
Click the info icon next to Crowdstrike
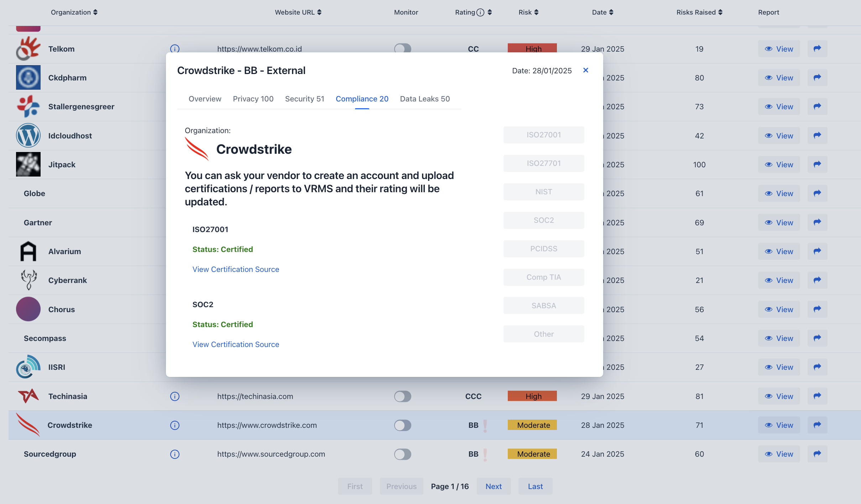tap(174, 425)
